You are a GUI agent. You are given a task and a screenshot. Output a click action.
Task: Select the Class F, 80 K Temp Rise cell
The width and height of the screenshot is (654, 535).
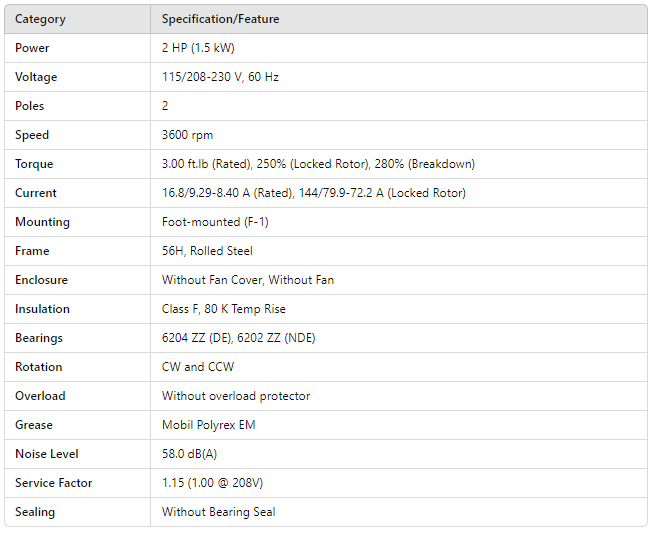tap(223, 309)
